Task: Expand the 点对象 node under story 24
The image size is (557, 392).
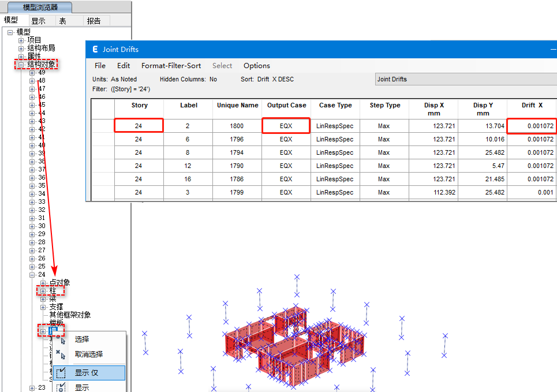Action: click(43, 283)
